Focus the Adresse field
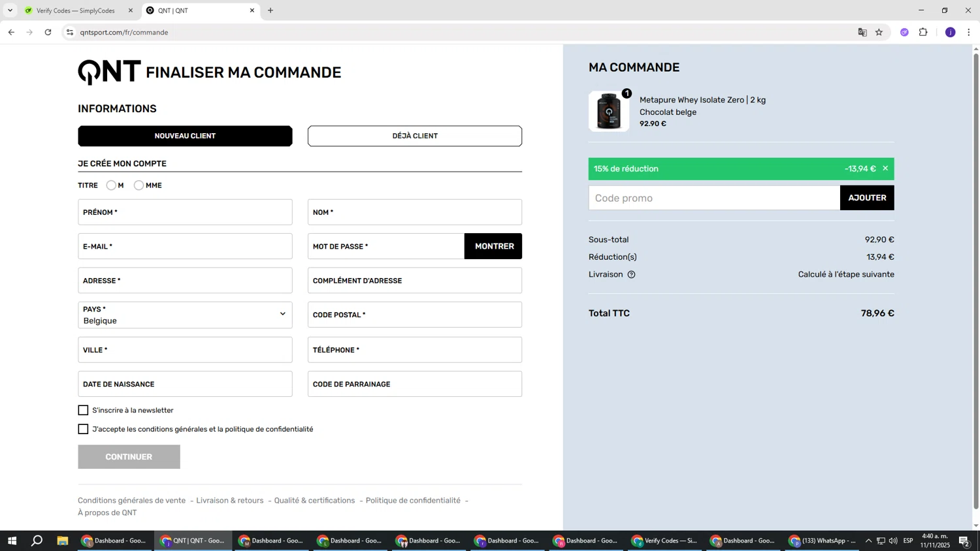The width and height of the screenshot is (980, 551). coord(185,281)
